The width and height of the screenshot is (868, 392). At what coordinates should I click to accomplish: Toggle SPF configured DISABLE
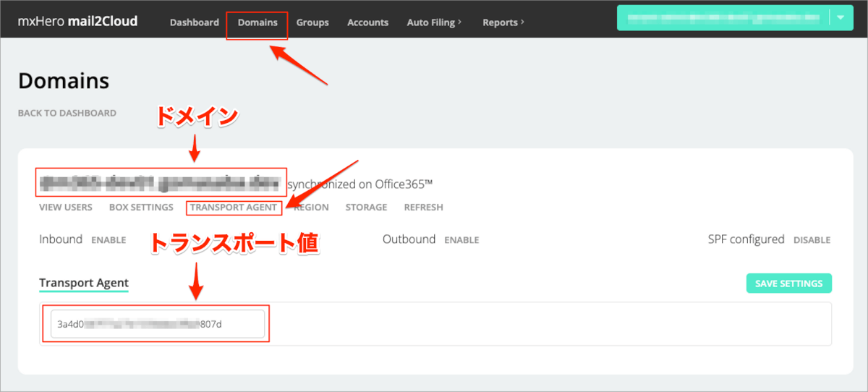coord(812,240)
